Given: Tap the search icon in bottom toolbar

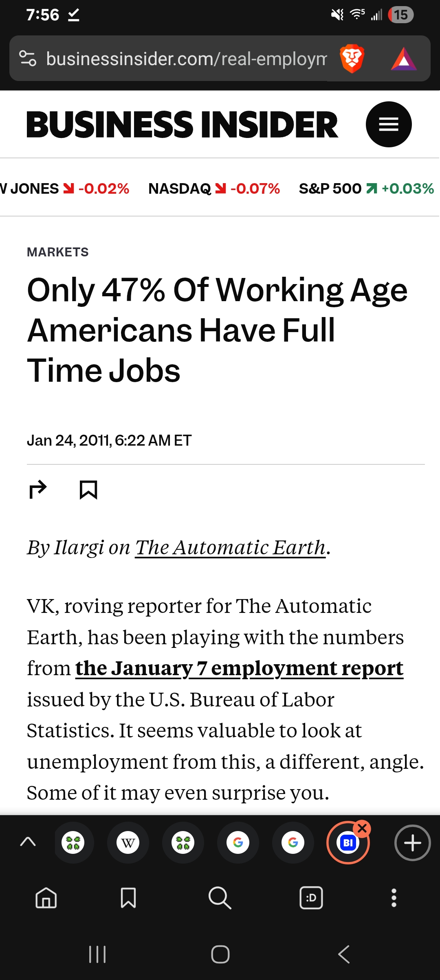Looking at the screenshot, I should pyautogui.click(x=220, y=897).
